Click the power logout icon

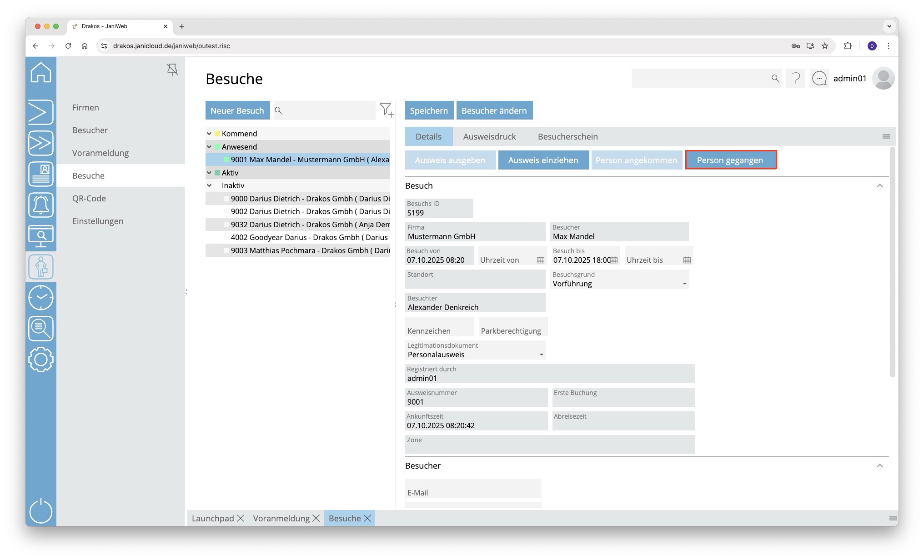tap(41, 511)
